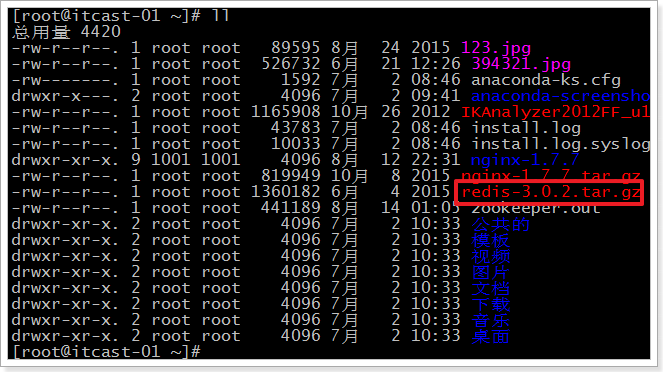Screen dimensions: 663x372
Task: Click the 总用量 4420 total line
Action: [x=66, y=32]
